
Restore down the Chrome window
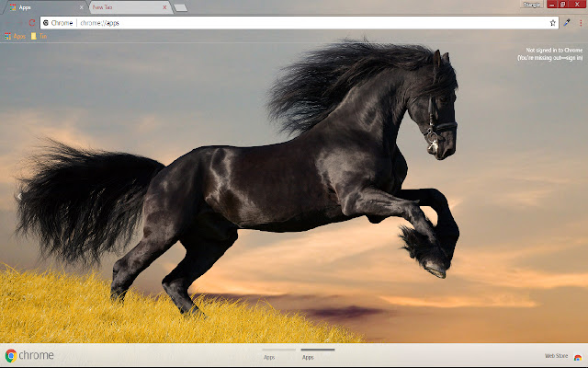coord(563,4)
